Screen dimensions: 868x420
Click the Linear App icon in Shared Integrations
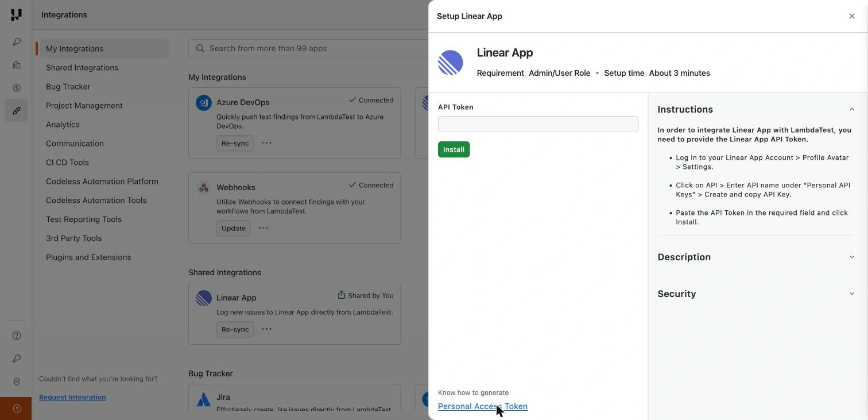[204, 298]
